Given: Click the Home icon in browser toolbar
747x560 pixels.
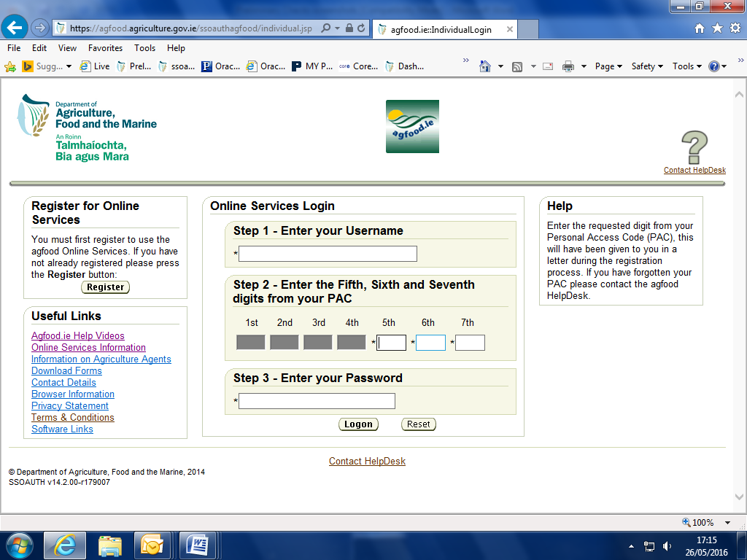Looking at the screenshot, I should (x=700, y=28).
